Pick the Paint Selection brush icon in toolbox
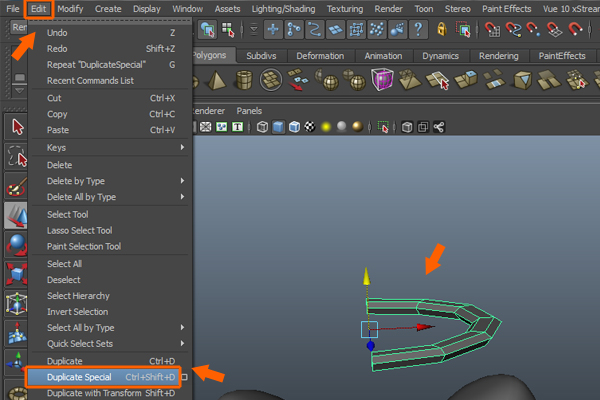 [x=16, y=186]
